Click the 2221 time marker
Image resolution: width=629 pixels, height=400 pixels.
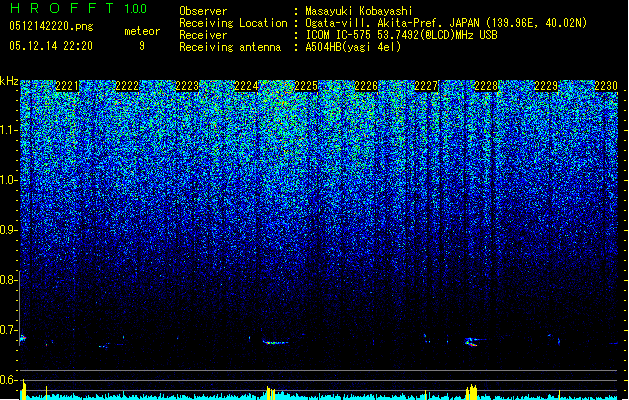pyautogui.click(x=67, y=86)
